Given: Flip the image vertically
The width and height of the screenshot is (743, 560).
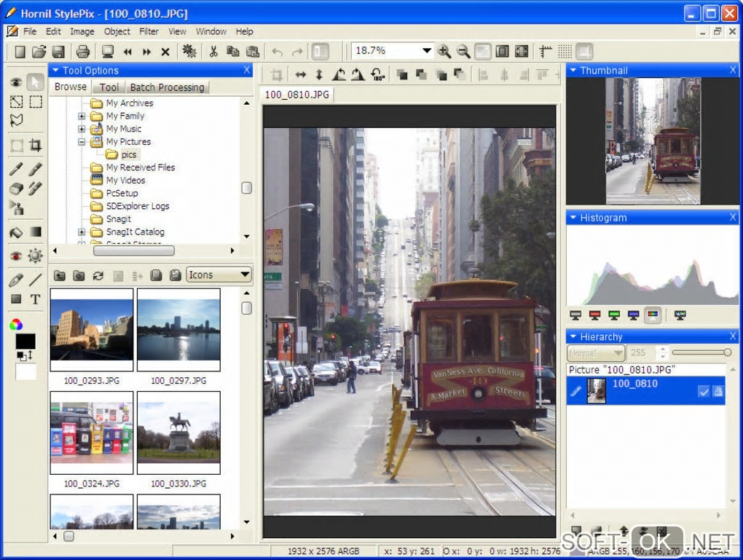Looking at the screenshot, I should [x=319, y=74].
